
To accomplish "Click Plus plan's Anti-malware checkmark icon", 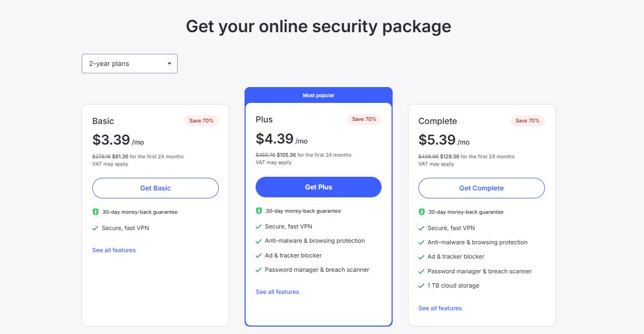I will pyautogui.click(x=259, y=241).
